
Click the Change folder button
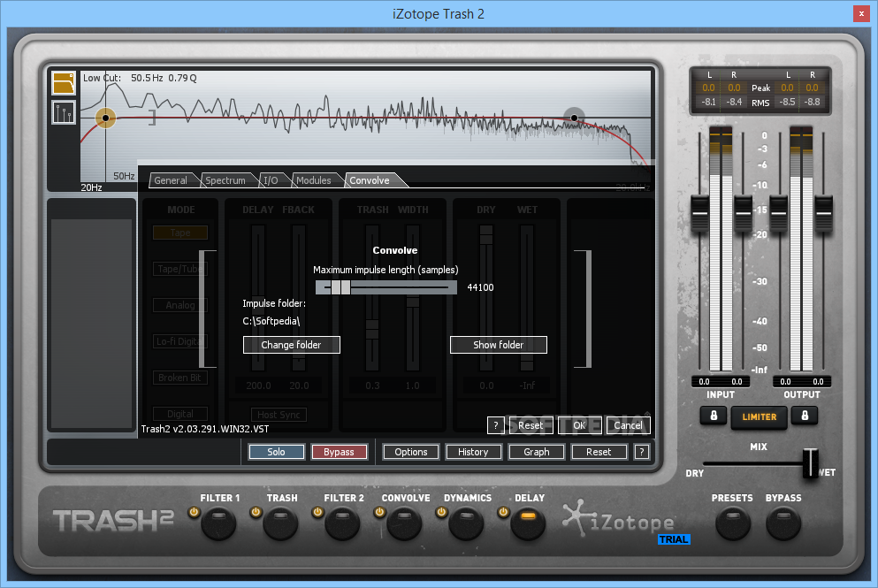291,345
